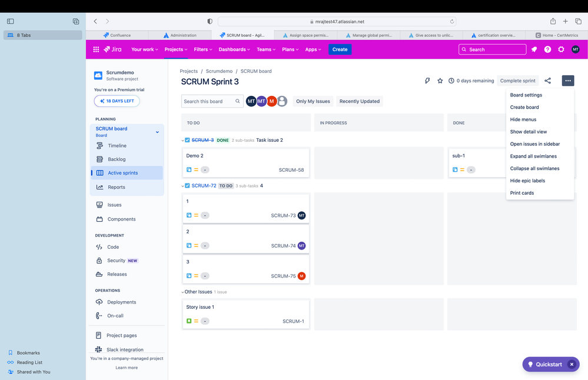Toggle the Safari sidebar icon
The width and height of the screenshot is (588, 380).
pos(11,21)
